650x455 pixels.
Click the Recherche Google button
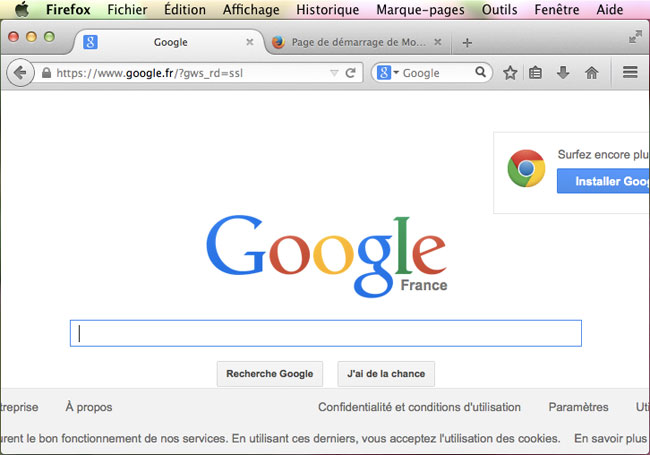click(270, 374)
